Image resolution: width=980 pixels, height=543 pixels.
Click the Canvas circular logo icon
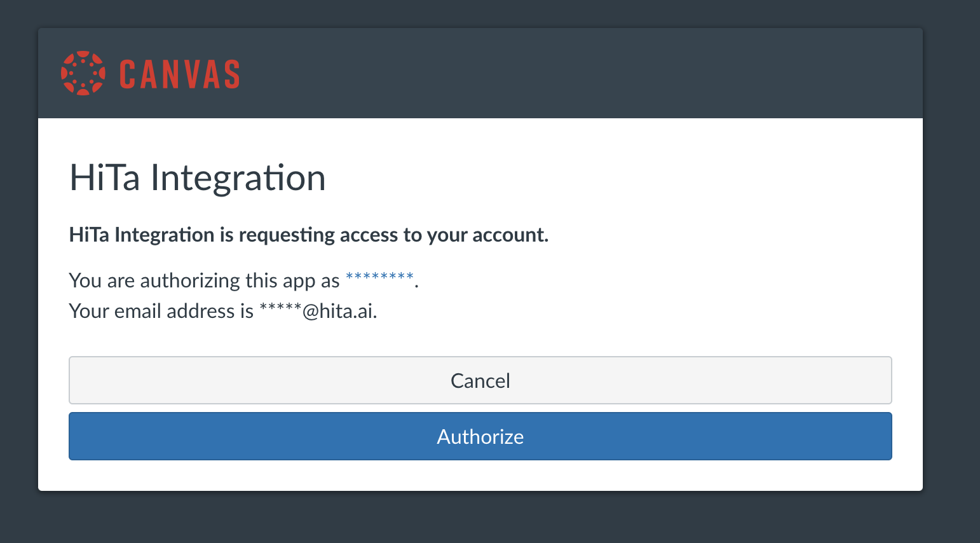(83, 73)
